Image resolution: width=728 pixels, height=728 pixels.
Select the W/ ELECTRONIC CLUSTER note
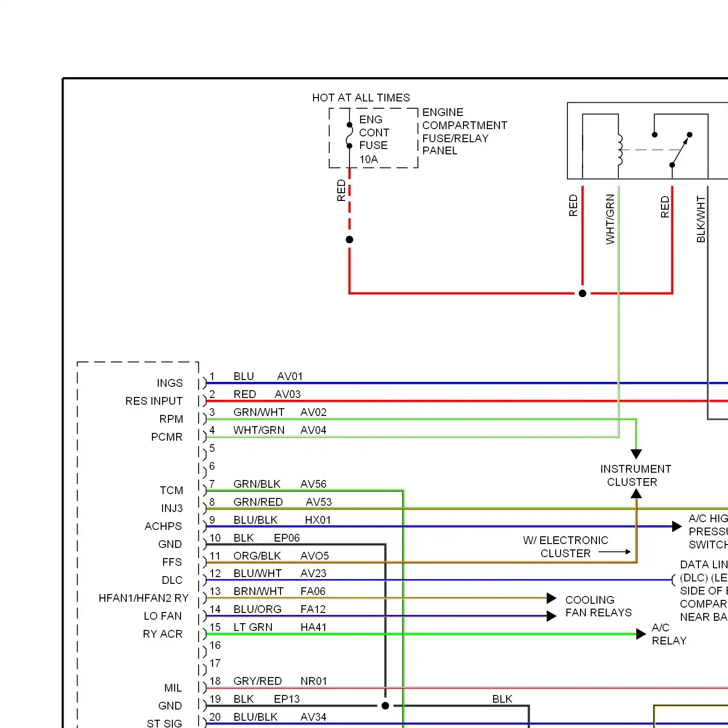point(566,547)
